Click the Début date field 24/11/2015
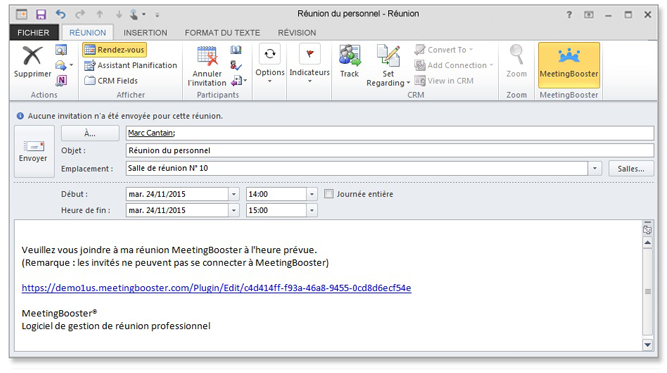The width and height of the screenshot is (667, 373). coord(177,194)
